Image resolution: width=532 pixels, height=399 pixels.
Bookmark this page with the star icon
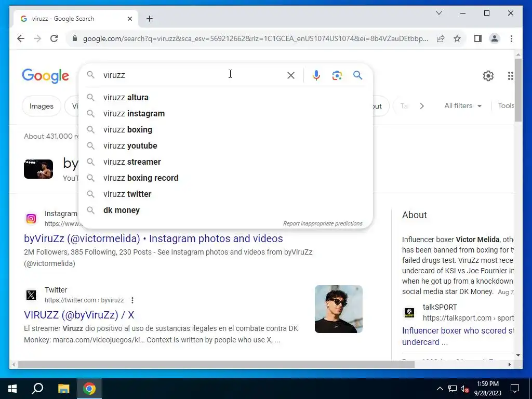457,38
